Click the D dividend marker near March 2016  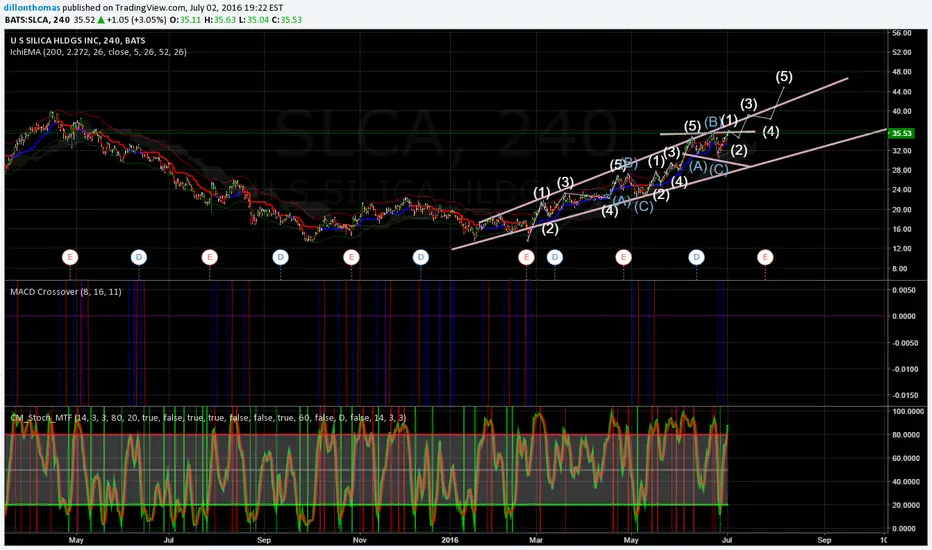[x=555, y=257]
